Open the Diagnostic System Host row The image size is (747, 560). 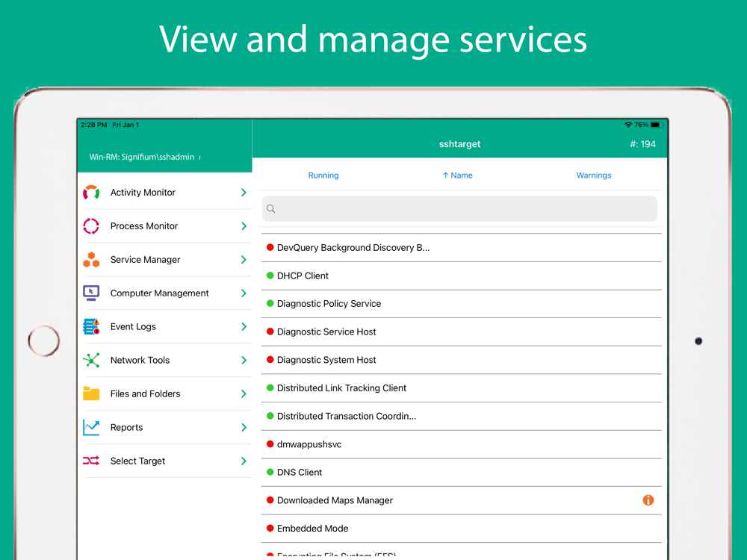(x=461, y=360)
